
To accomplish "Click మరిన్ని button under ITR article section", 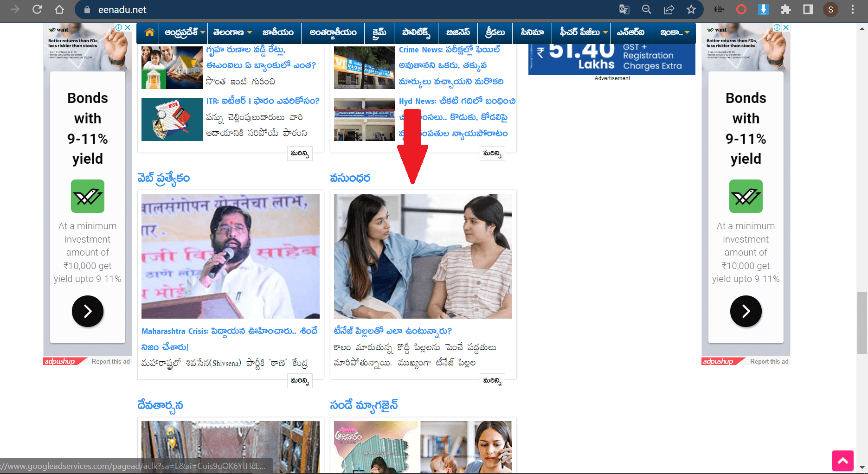I will 300,154.
